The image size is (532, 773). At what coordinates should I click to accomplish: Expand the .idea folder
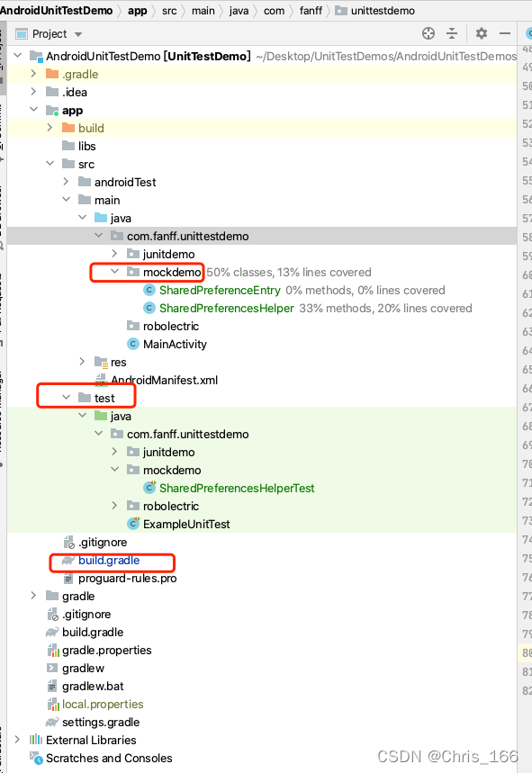coord(33,92)
